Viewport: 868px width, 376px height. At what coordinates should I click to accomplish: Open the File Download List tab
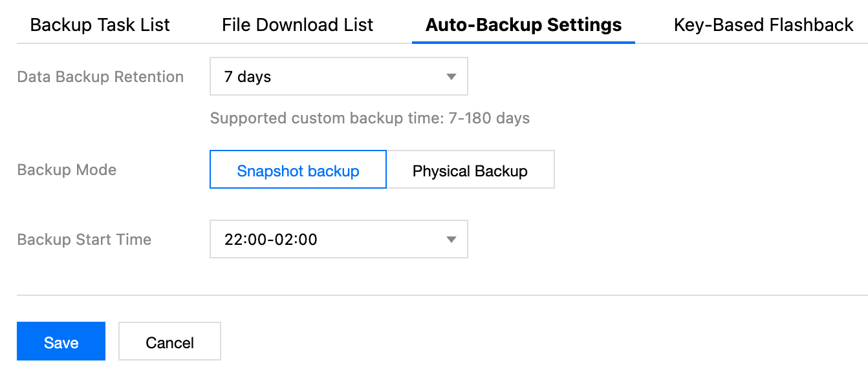(x=298, y=25)
